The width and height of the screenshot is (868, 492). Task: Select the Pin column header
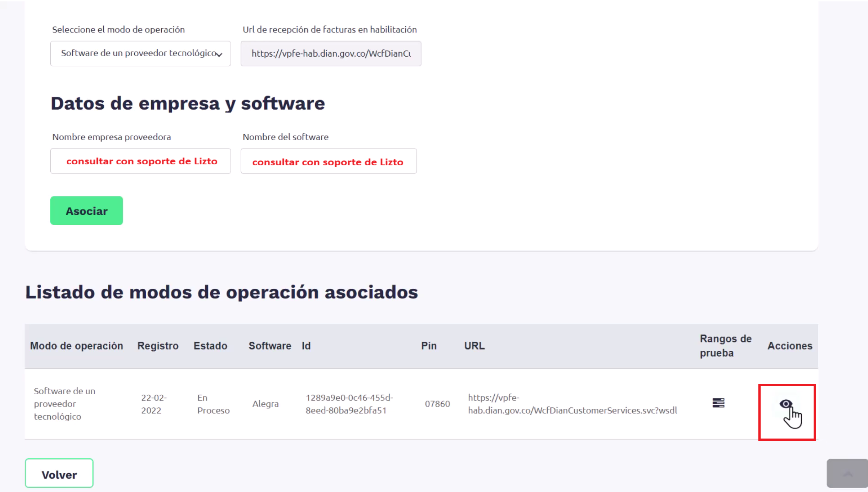[x=429, y=346]
